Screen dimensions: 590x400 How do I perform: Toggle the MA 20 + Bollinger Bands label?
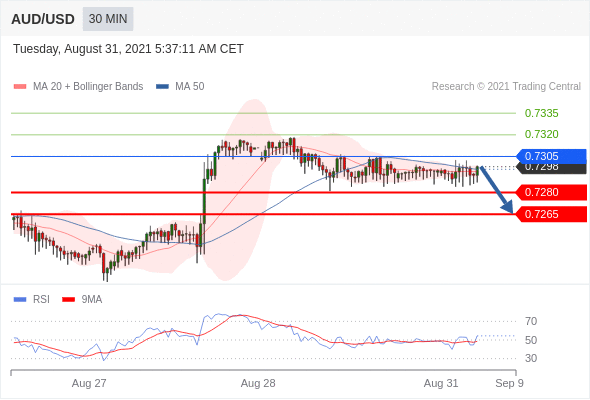(88, 87)
